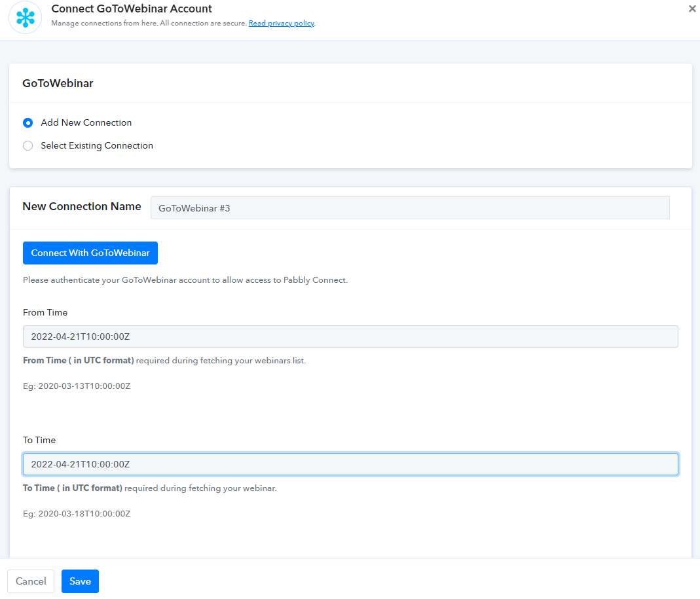Viewport: 700px width, 599px height.
Task: Click the authenticate your GoToWebinar account note
Action: coord(185,280)
